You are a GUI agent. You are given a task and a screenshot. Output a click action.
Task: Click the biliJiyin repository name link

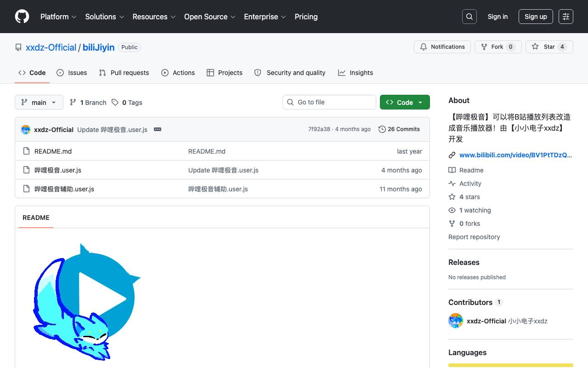[x=99, y=47]
